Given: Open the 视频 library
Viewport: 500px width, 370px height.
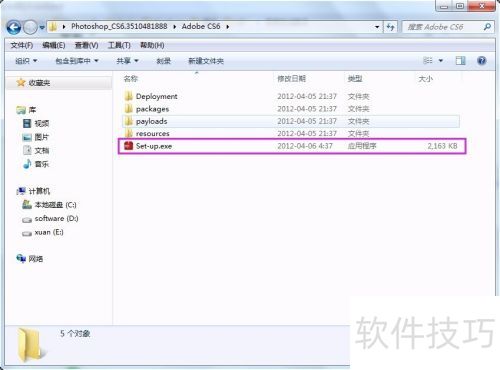Looking at the screenshot, I should tap(42, 124).
